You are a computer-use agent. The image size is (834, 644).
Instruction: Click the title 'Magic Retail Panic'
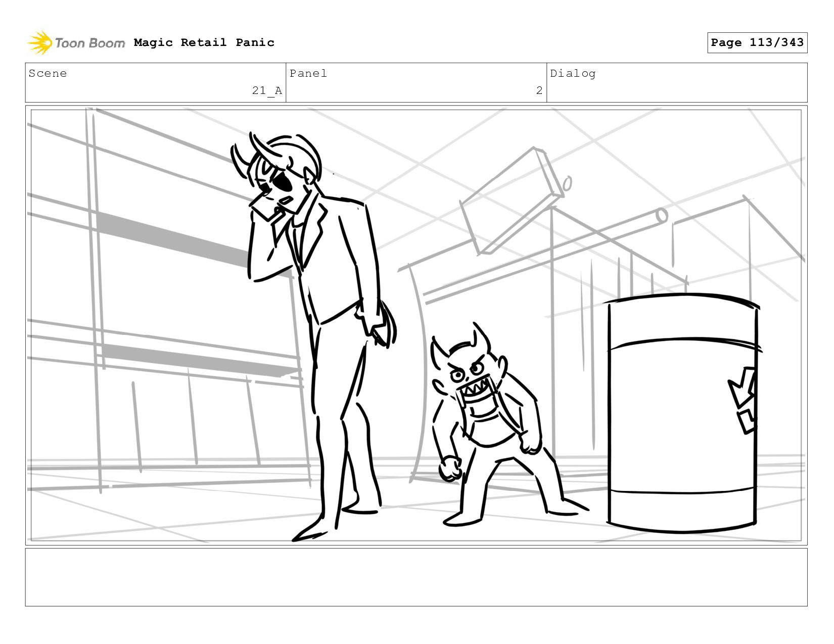(x=204, y=42)
